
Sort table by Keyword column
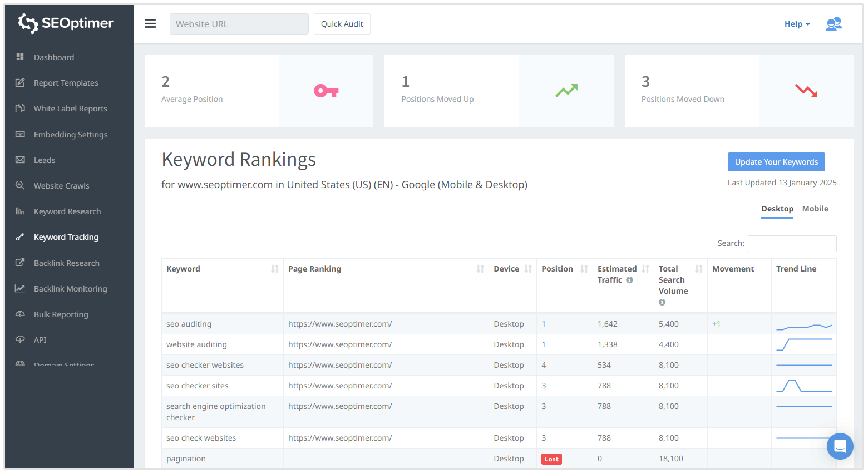274,269
